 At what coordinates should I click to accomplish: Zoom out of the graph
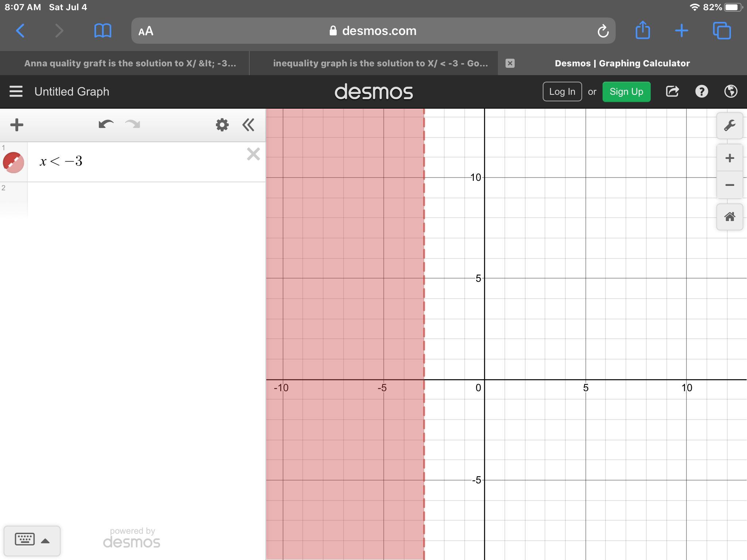pos(729,185)
